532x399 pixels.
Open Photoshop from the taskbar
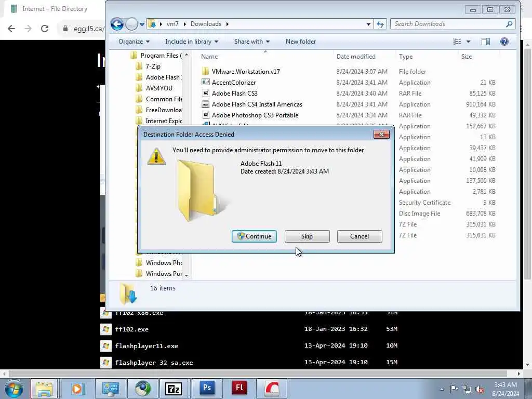(207, 388)
